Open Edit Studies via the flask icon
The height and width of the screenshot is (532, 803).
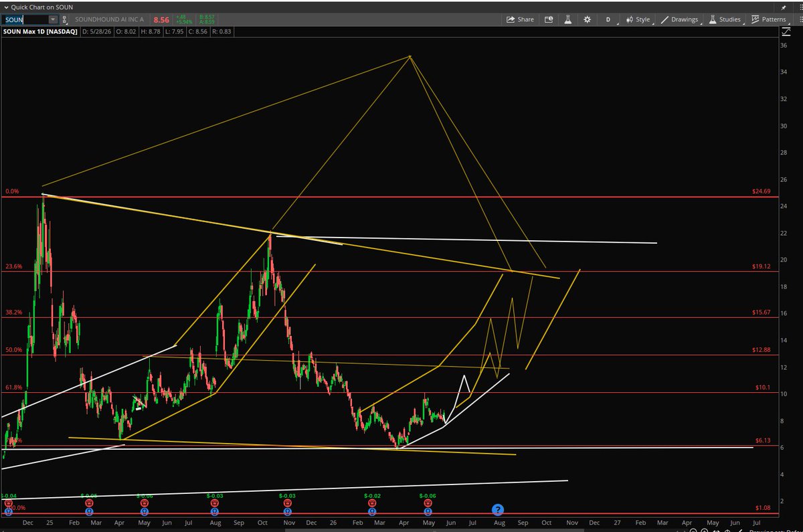coord(567,19)
